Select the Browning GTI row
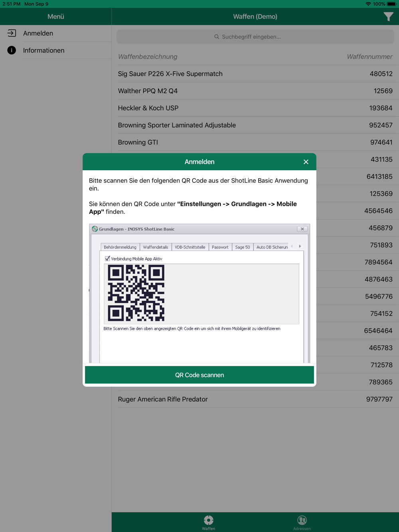The height and width of the screenshot is (532, 399). [255, 142]
